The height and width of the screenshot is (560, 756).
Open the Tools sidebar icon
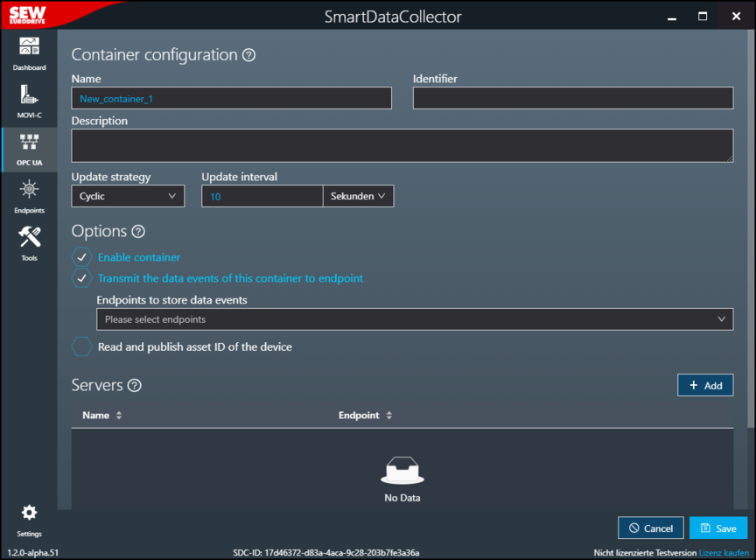pyautogui.click(x=29, y=241)
